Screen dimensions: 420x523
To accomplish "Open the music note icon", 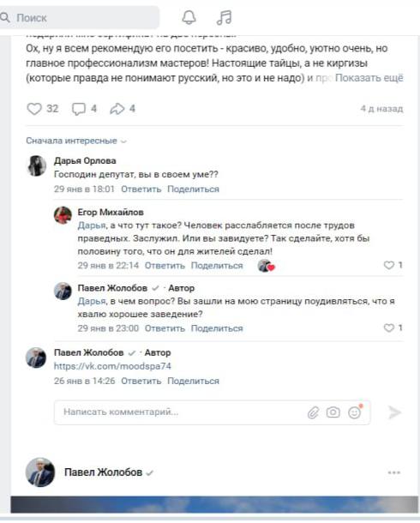I will [x=224, y=17].
